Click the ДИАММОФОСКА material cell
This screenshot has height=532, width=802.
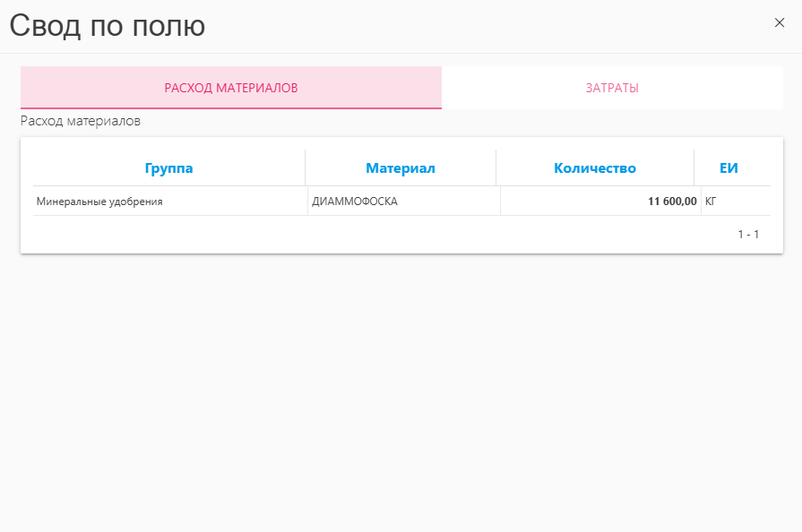(355, 202)
